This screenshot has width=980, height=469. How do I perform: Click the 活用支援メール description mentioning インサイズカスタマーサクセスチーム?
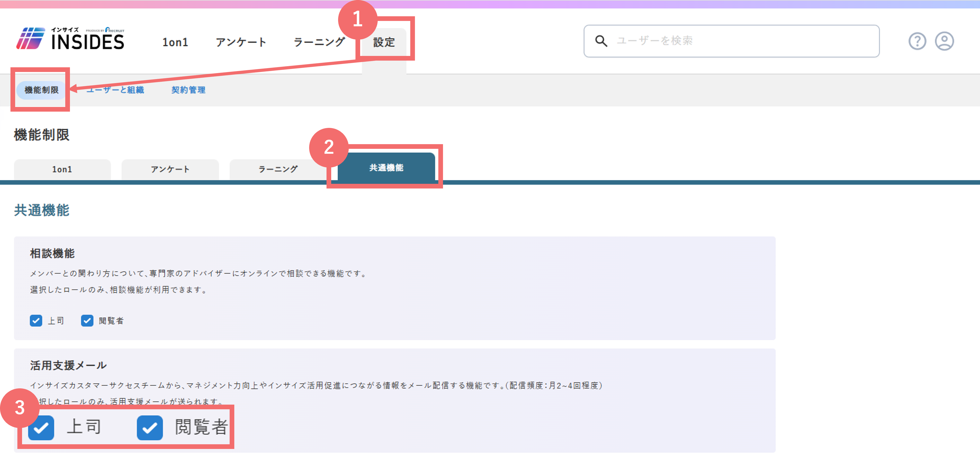click(x=316, y=385)
